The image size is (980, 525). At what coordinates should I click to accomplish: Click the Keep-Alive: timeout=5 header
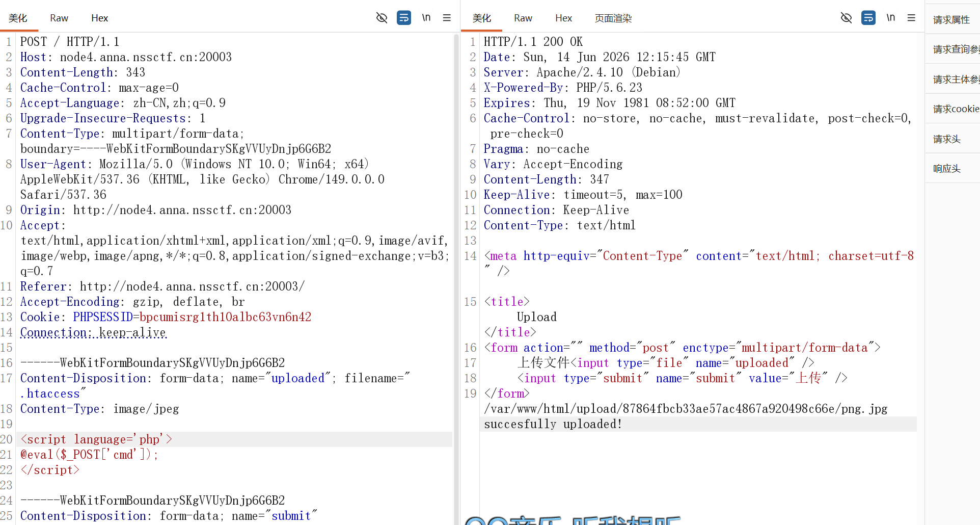(583, 195)
